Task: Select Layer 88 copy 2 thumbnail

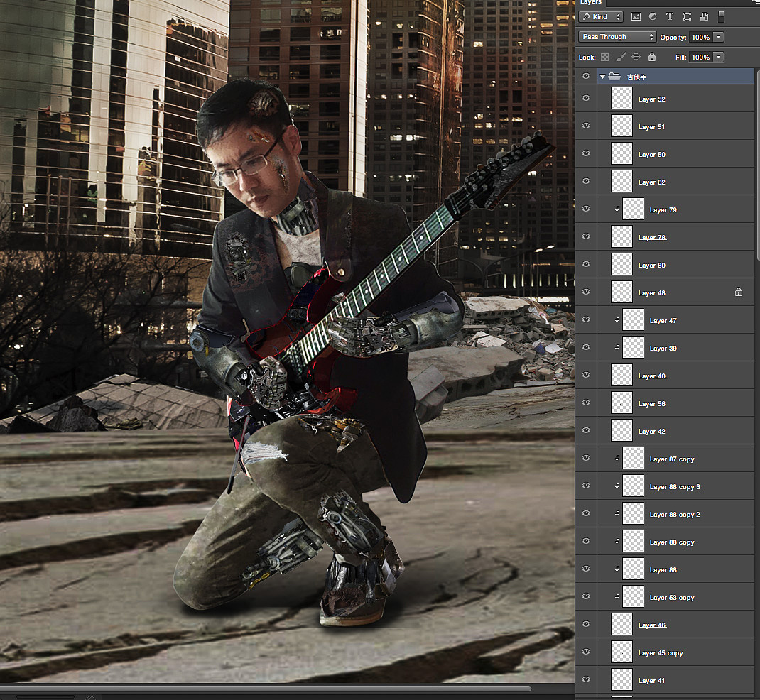Action: [633, 513]
